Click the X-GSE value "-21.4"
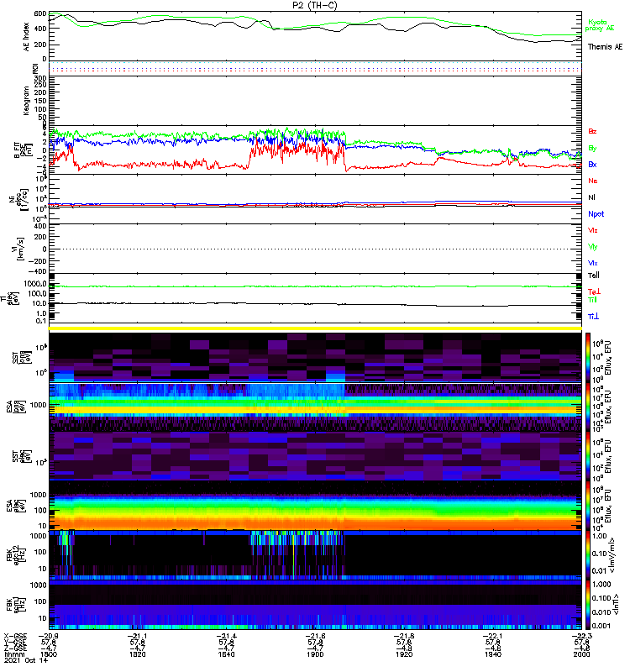This screenshot has width=630, height=672. coord(226,636)
